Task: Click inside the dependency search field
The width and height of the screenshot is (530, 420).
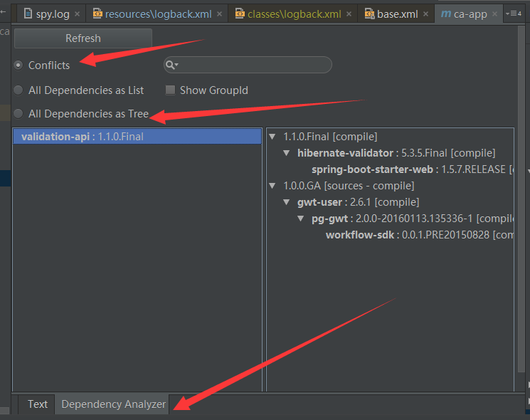Action: click(253, 65)
